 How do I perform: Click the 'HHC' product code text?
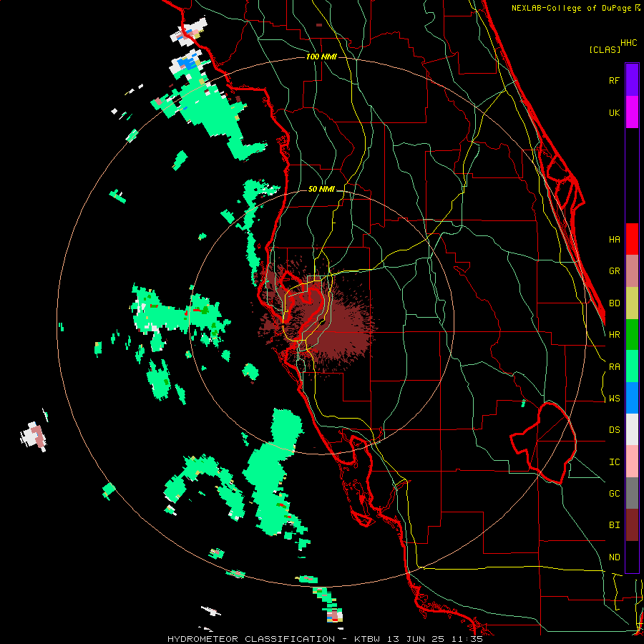tap(628, 43)
